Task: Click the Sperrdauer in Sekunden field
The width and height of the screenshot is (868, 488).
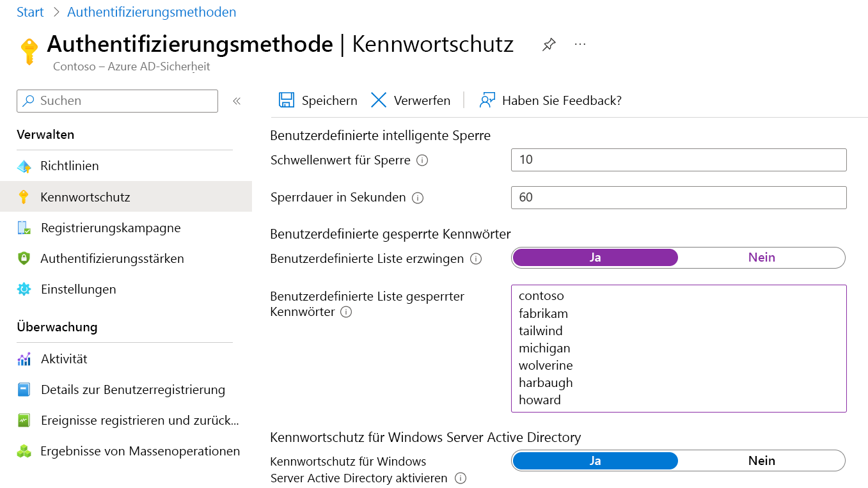Action: click(x=679, y=198)
